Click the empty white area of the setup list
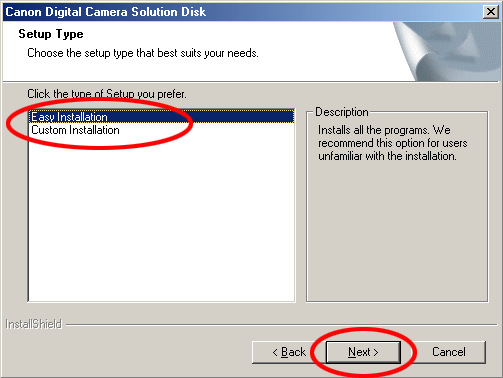Screen dimensions: 503x378 pyautogui.click(x=161, y=218)
